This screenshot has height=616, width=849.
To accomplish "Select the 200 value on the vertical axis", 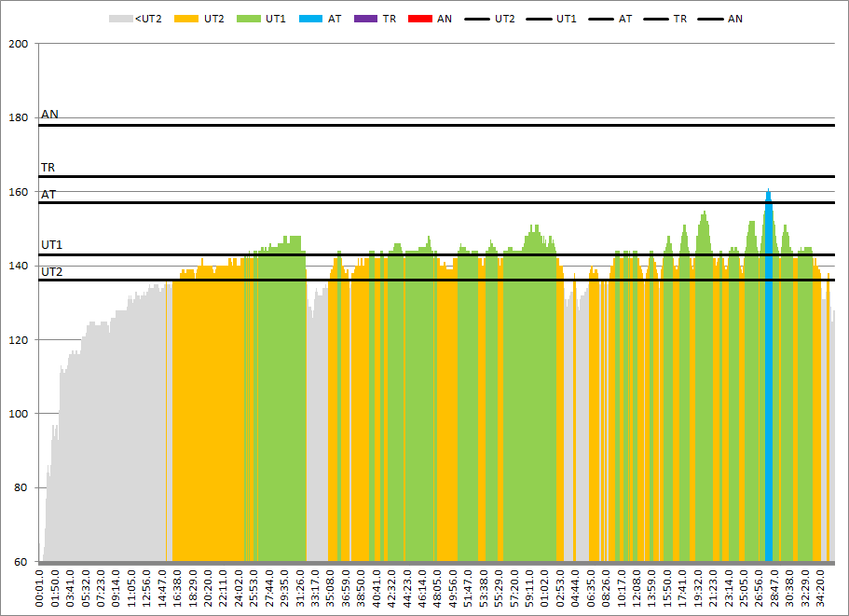I will pyautogui.click(x=19, y=44).
